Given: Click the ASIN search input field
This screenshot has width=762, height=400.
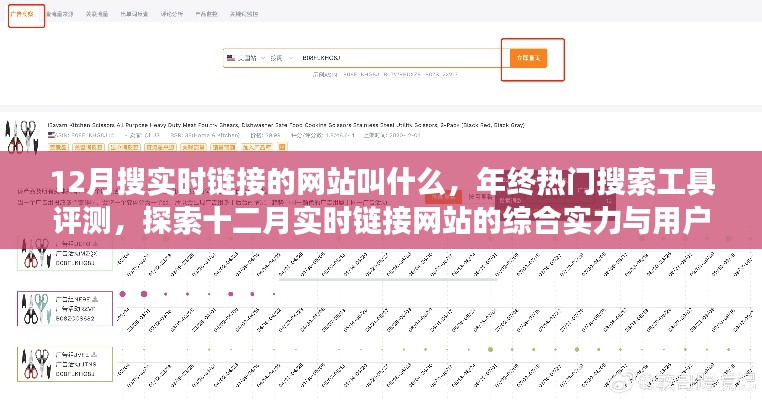Looking at the screenshot, I should pyautogui.click(x=400, y=59).
